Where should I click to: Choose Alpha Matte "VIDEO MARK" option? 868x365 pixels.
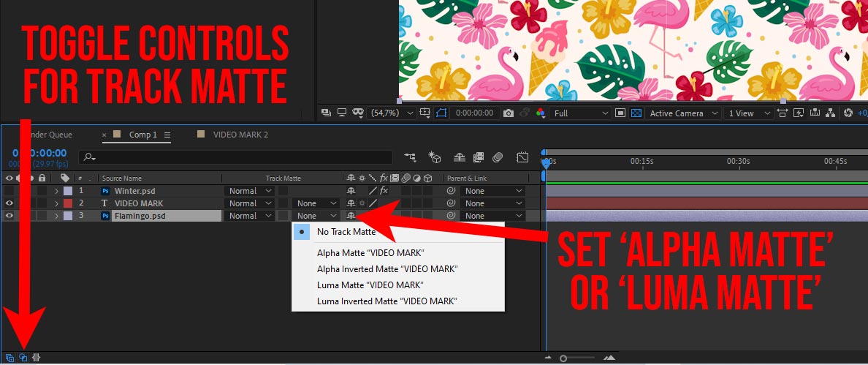370,253
